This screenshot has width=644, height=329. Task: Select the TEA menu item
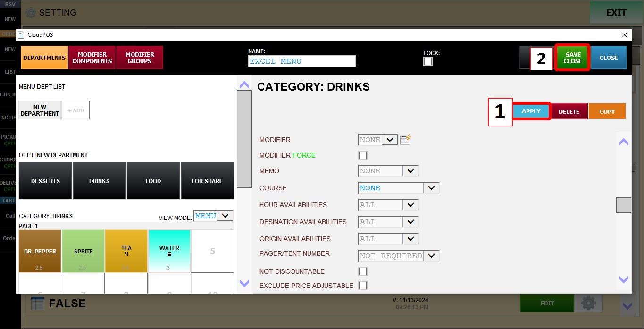pos(126,251)
